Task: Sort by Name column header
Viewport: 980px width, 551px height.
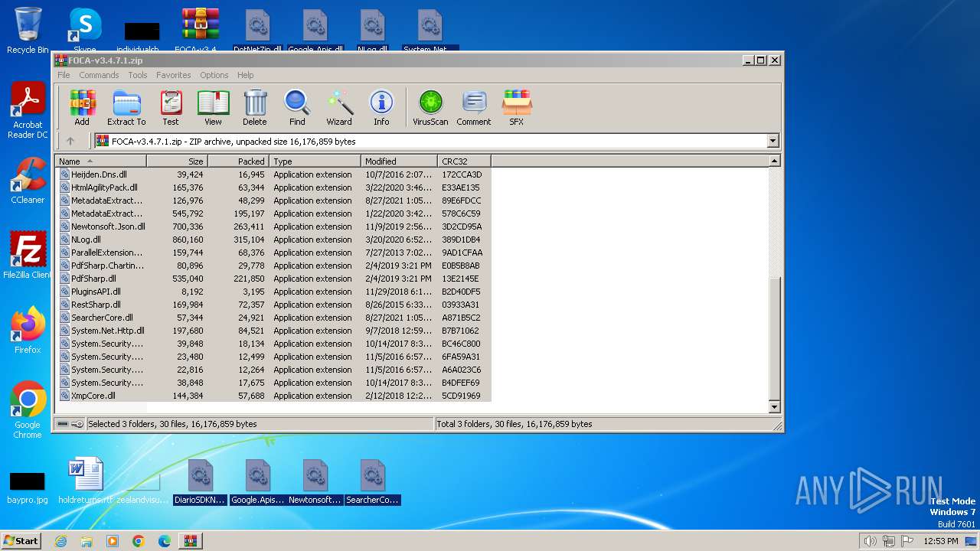Action: (100, 161)
